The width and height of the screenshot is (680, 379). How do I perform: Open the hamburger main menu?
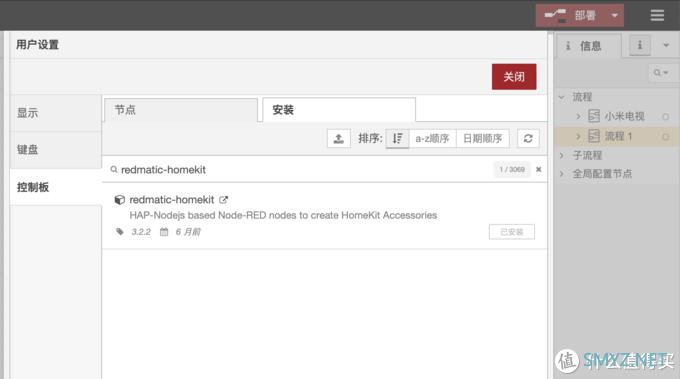(657, 16)
